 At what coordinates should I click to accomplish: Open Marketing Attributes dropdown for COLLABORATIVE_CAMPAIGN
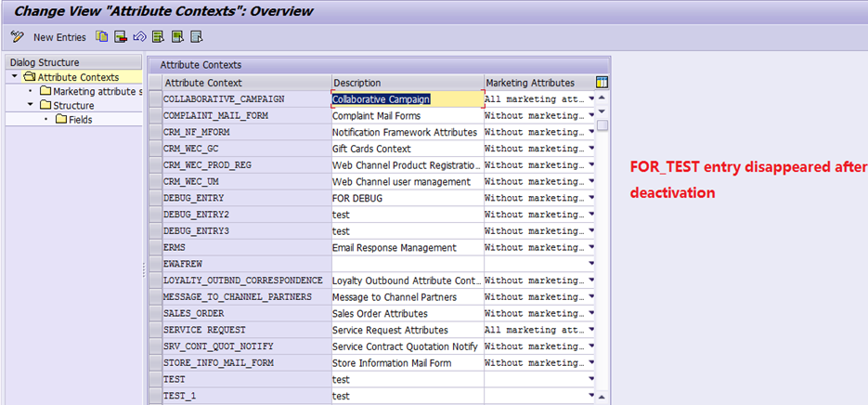(591, 99)
